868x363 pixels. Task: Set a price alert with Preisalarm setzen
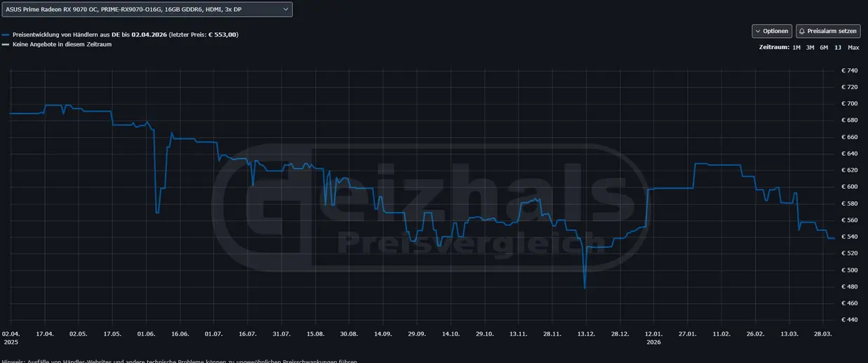click(828, 32)
